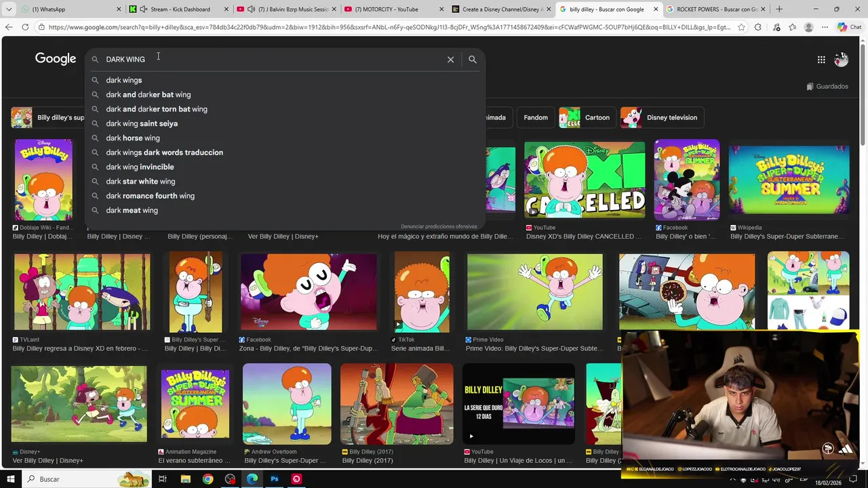Open the tab search dropdown arrow
The height and width of the screenshot is (488, 868).
click(x=9, y=9)
